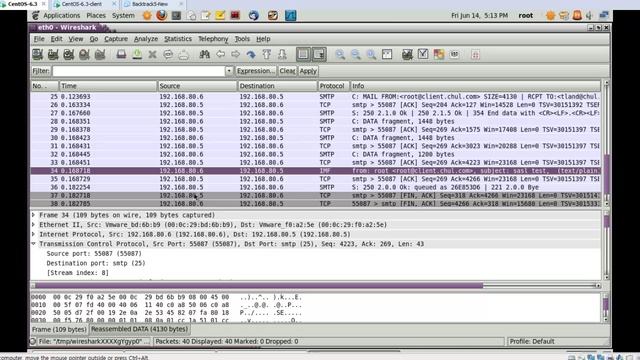The width and height of the screenshot is (640, 360).
Task: Expand the Internet Protocol tree node
Action: pos(33,234)
